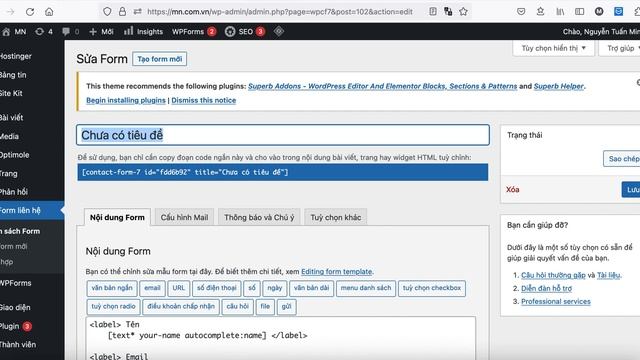This screenshot has height=360, width=640.
Task: Insert a file upload tag
Action: 265,307
